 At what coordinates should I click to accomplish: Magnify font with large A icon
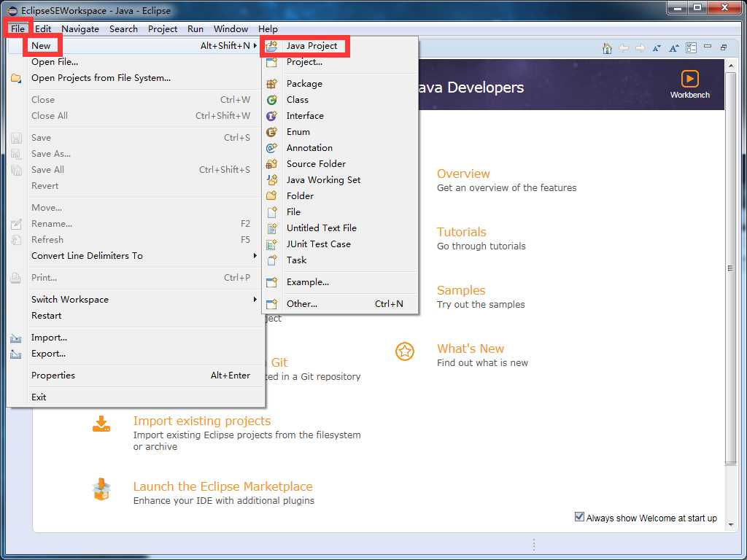(x=673, y=47)
